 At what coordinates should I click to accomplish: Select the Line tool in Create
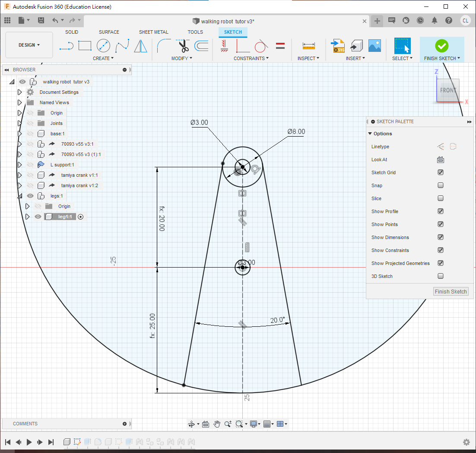(x=66, y=45)
